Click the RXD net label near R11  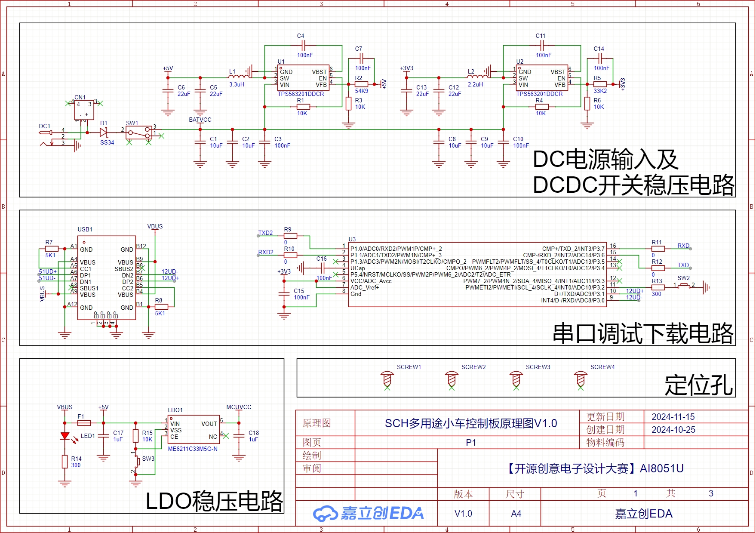coord(683,246)
